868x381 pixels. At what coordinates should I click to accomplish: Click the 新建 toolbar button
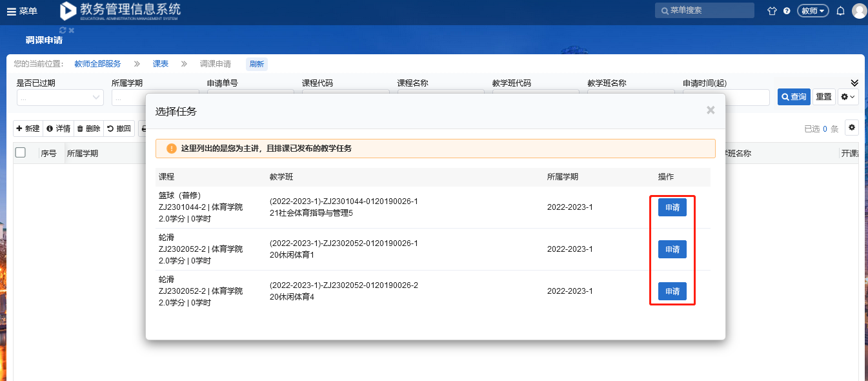tap(28, 129)
